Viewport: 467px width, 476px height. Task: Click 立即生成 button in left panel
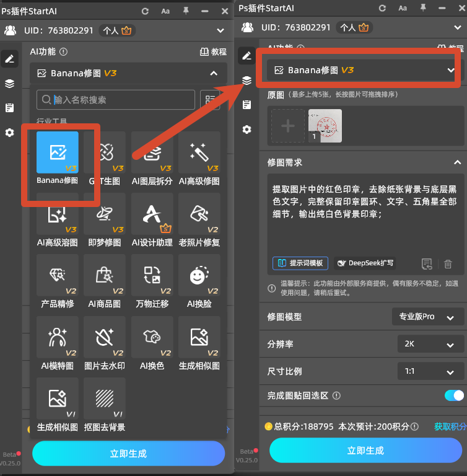pyautogui.click(x=128, y=453)
